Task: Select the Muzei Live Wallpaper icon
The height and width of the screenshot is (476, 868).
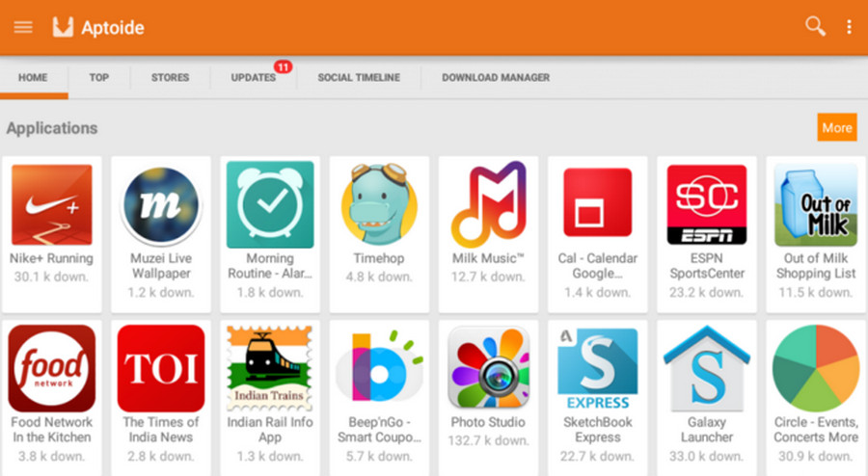Action: (161, 204)
